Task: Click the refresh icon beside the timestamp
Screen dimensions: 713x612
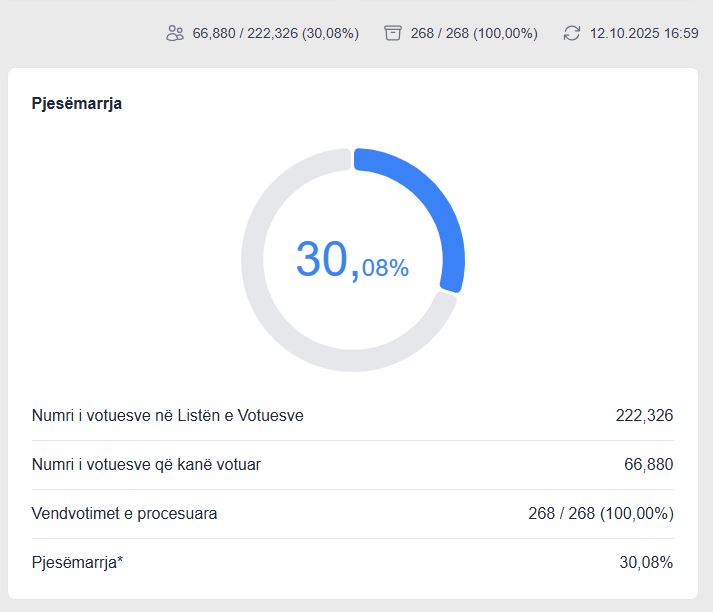Action: [x=572, y=33]
